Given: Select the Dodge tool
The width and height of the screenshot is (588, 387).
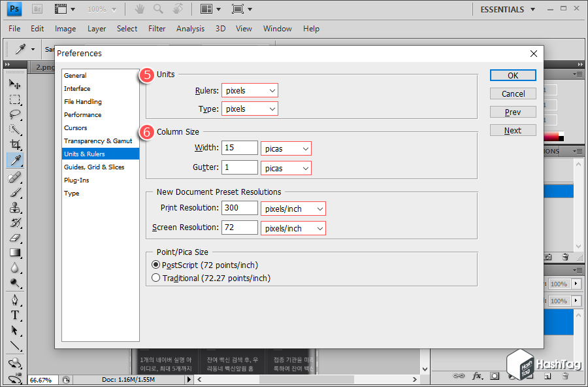Looking at the screenshot, I should [x=14, y=282].
